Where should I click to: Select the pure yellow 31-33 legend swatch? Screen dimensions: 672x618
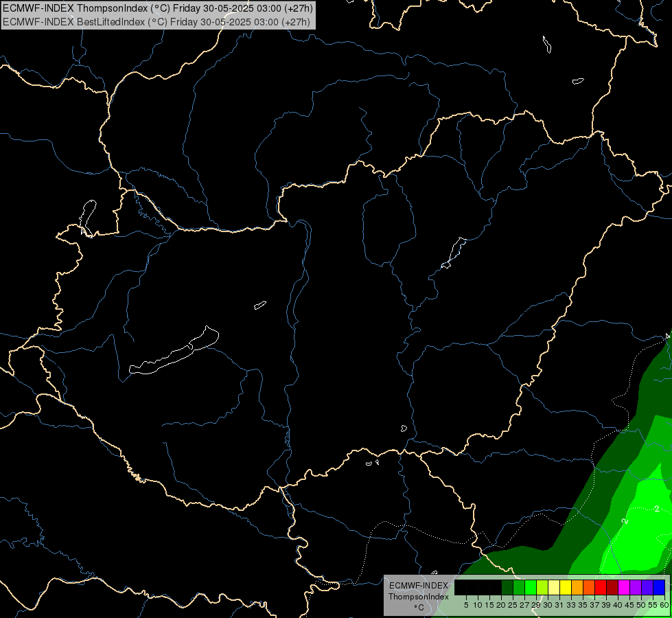[566, 587]
